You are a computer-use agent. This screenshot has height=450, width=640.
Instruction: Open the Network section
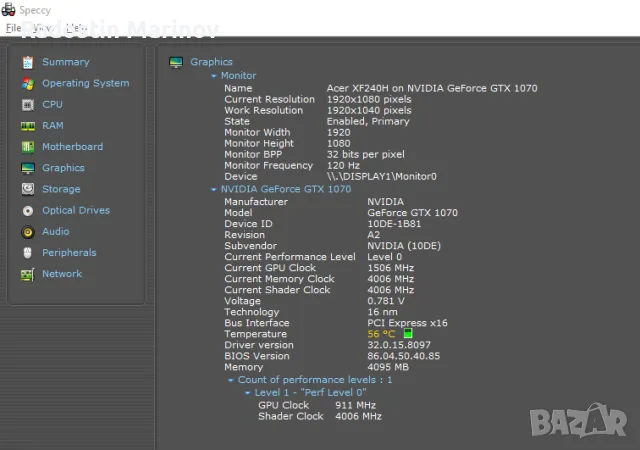click(x=62, y=274)
